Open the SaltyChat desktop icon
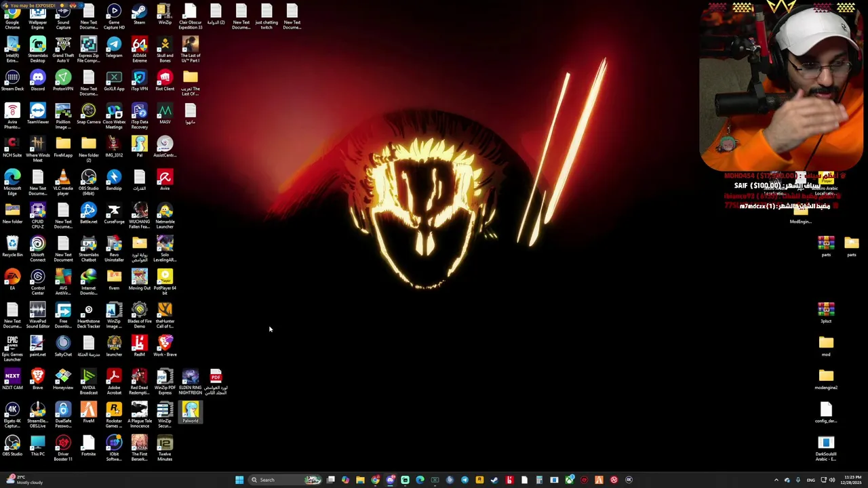 tap(63, 346)
